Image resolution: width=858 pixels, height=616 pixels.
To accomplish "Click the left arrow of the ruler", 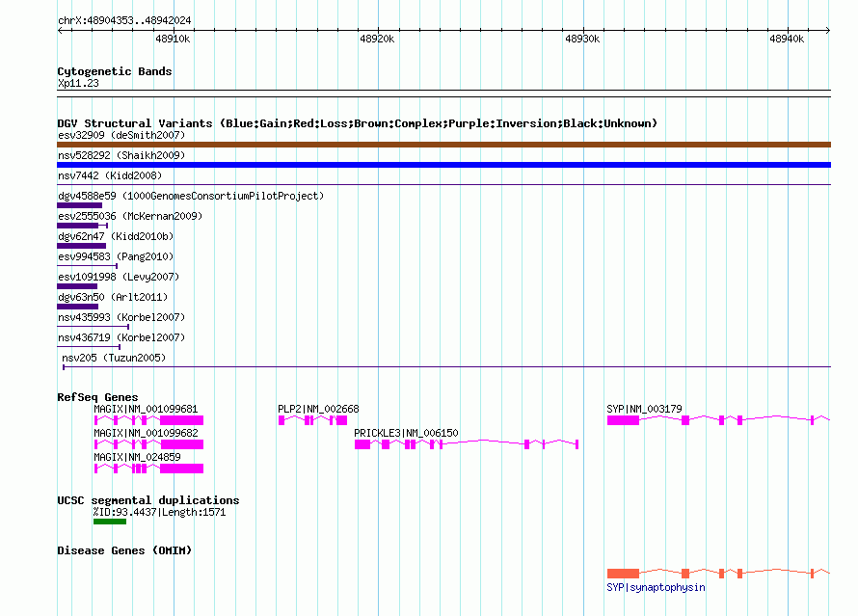I will [60, 30].
